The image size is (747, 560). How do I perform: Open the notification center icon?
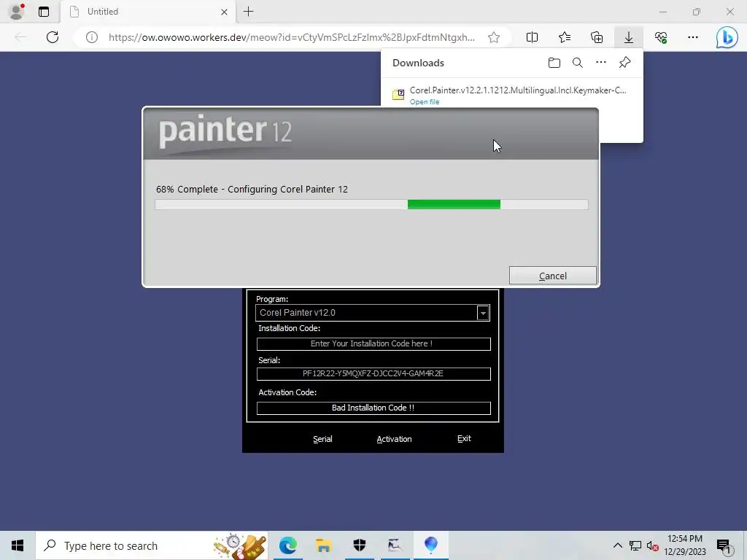pos(724,546)
